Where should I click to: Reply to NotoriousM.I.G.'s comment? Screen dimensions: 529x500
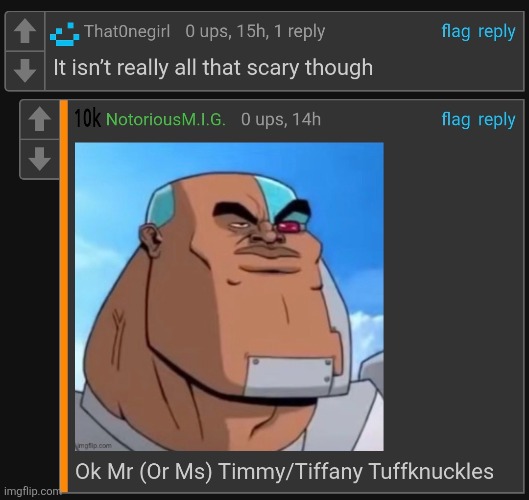coord(497,120)
